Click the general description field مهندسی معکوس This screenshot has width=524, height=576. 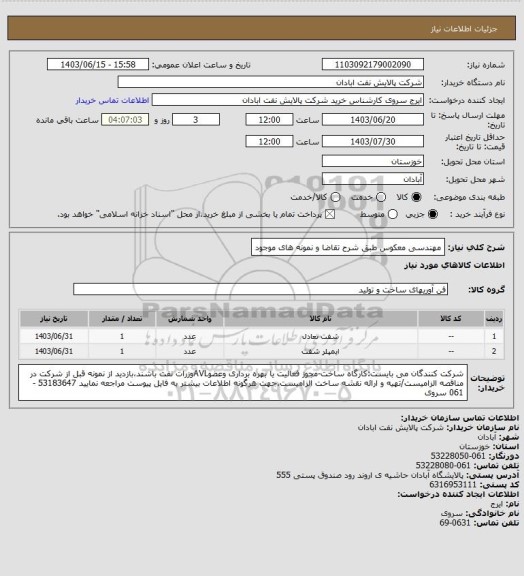coord(348,247)
